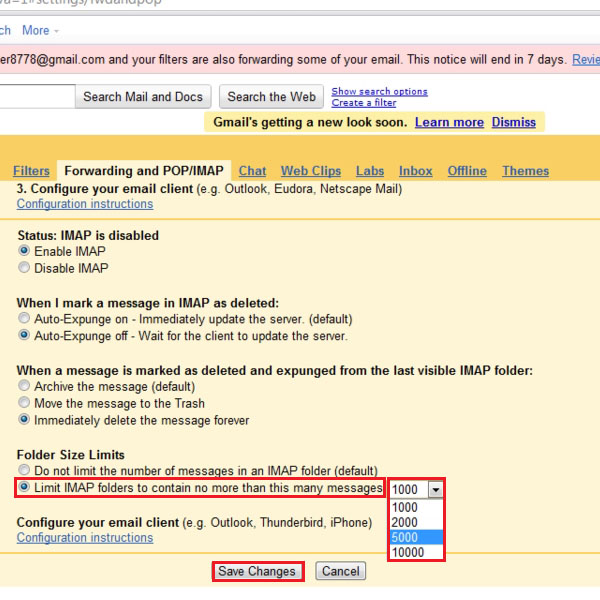This screenshot has width=600, height=600.
Task: Switch to the Offline tab
Action: pyautogui.click(x=467, y=171)
